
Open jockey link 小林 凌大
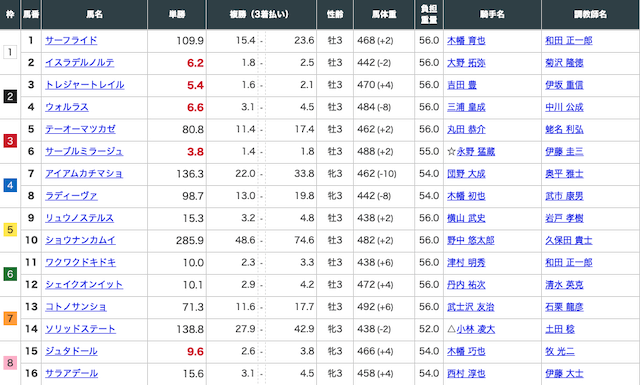pyautogui.click(x=476, y=329)
